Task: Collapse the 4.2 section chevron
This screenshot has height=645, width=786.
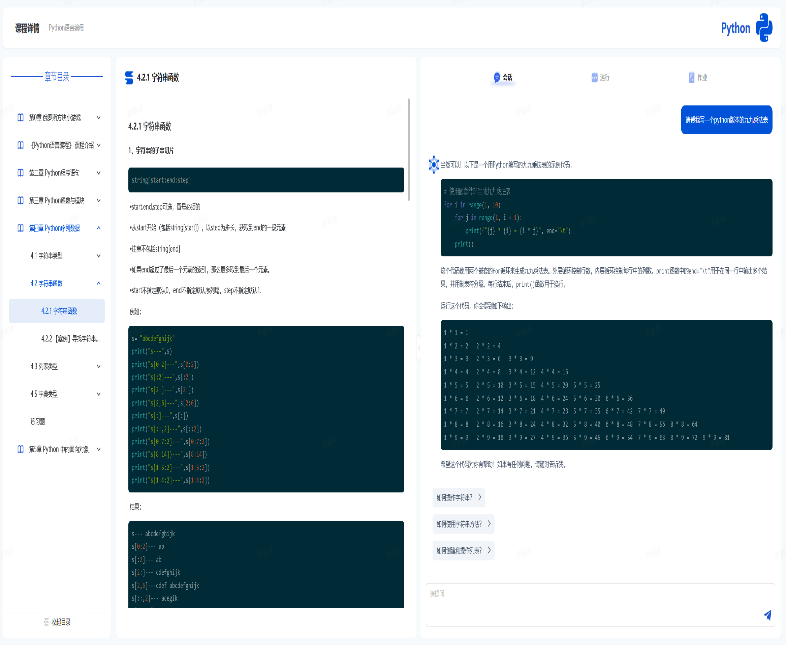Action: point(98,283)
